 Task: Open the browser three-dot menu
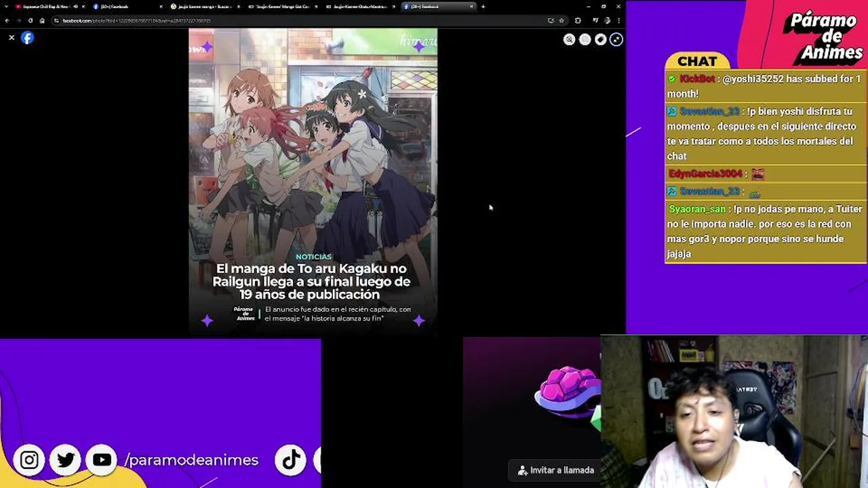point(618,20)
